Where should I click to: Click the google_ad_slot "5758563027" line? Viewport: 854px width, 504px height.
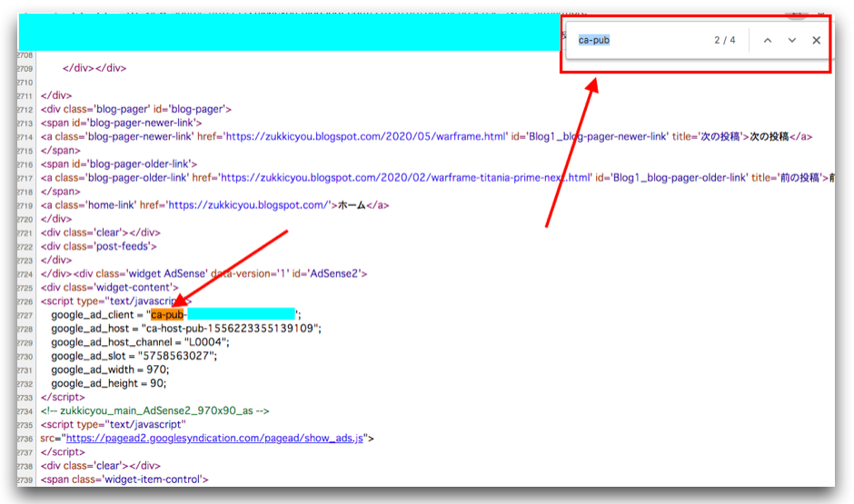134,356
